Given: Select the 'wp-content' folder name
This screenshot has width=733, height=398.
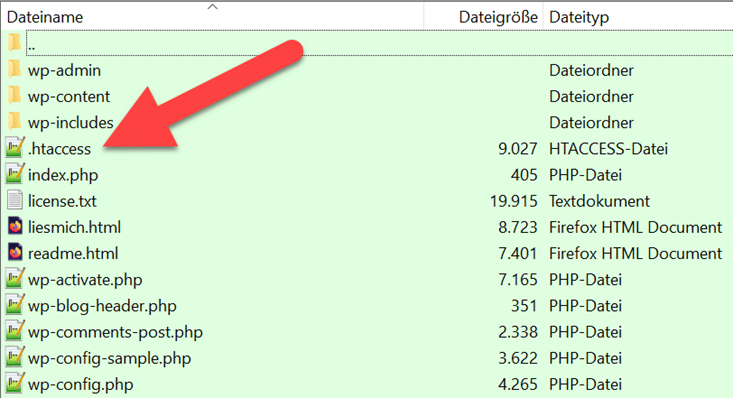Looking at the screenshot, I should pos(69,96).
